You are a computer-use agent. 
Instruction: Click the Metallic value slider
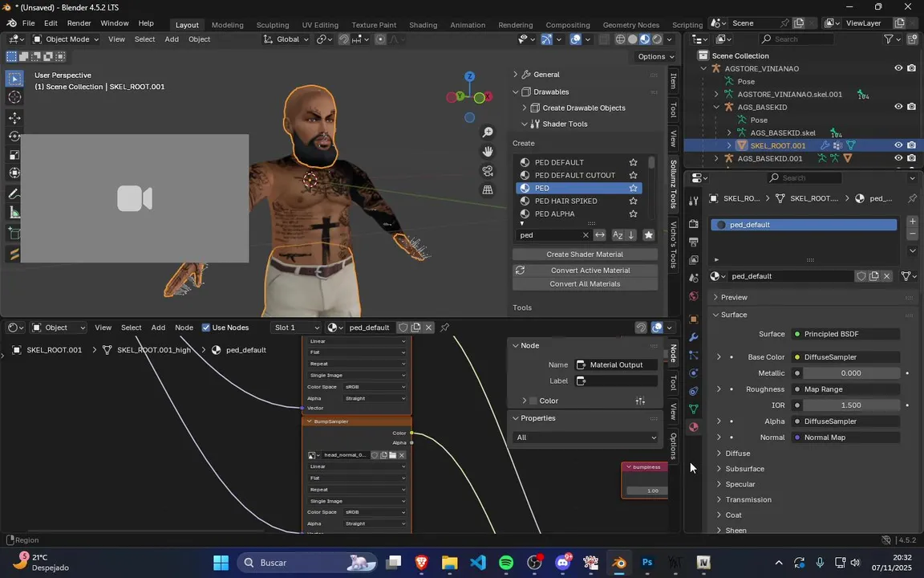(x=850, y=372)
